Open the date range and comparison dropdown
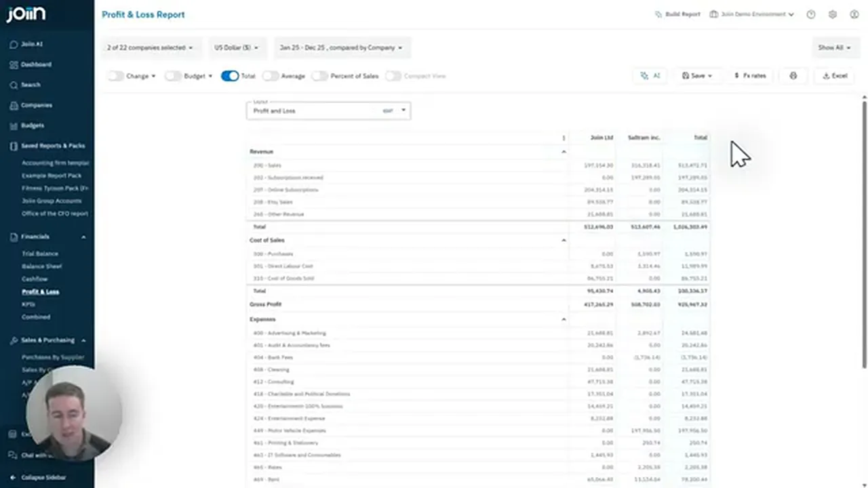868x488 pixels. (x=341, y=47)
